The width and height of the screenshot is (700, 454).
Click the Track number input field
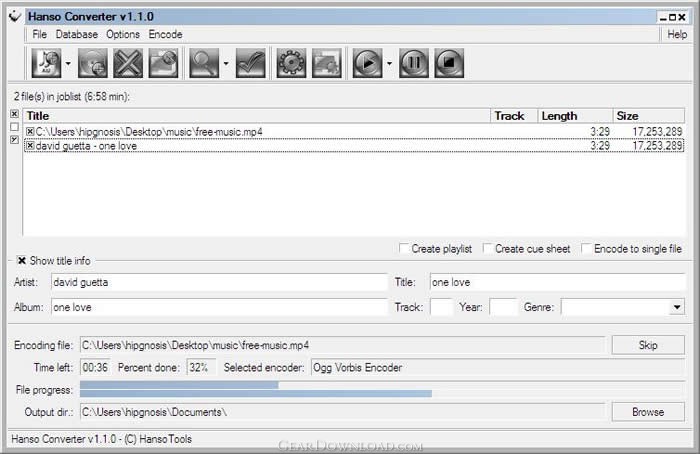tap(442, 307)
